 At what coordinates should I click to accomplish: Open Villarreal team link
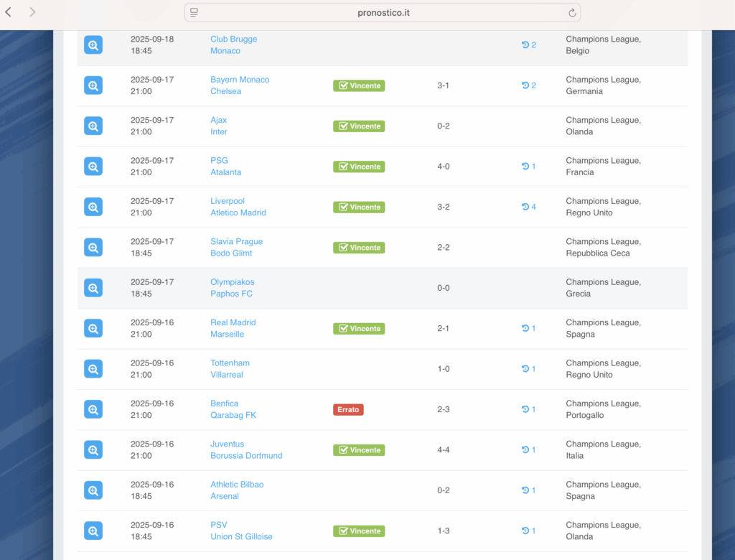(226, 375)
